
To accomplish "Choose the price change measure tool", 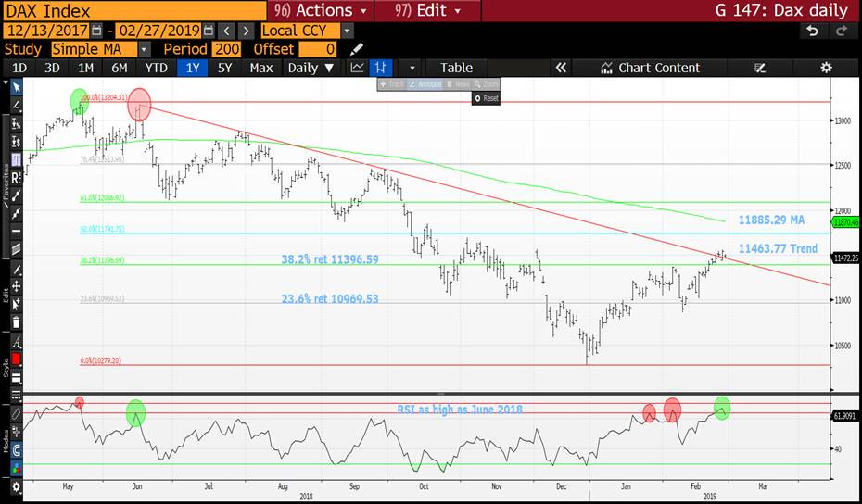I will point(17,142).
